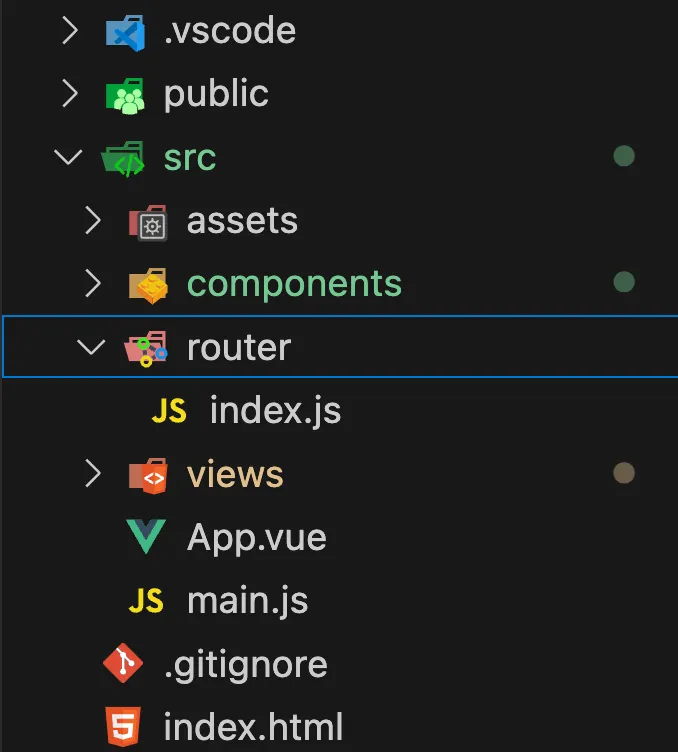Click the git icon beside .gitignore

pos(123,663)
